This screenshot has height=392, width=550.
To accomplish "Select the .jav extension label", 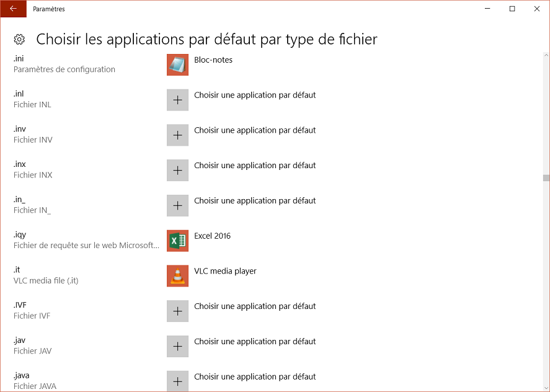I will pos(19,341).
